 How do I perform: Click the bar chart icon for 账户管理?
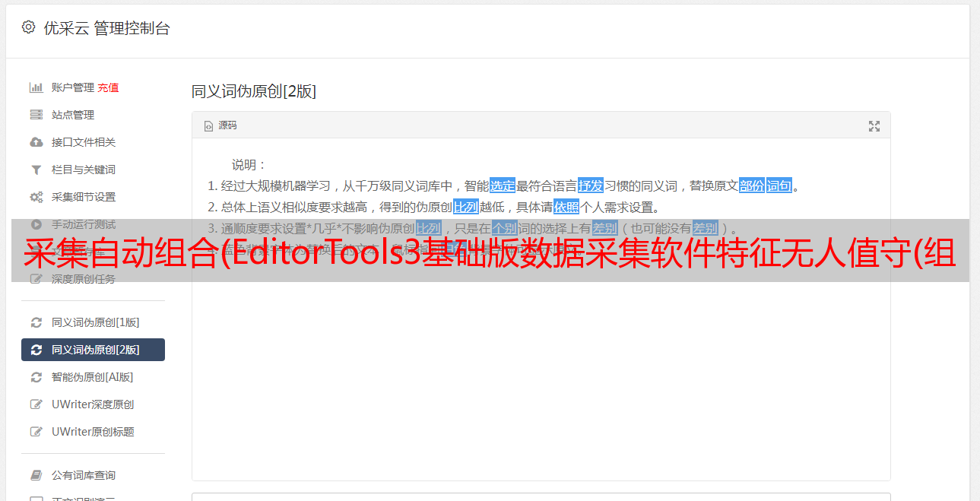point(36,87)
